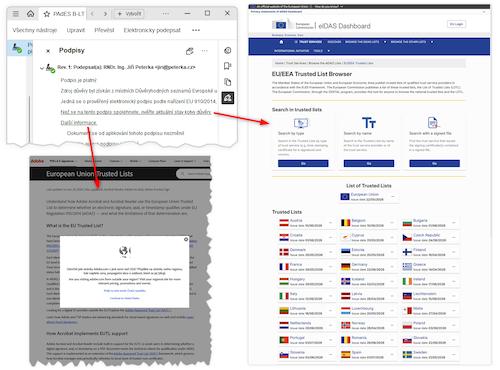Click Go under Search by name
This screenshot has height=370, width=500.
click(369, 163)
